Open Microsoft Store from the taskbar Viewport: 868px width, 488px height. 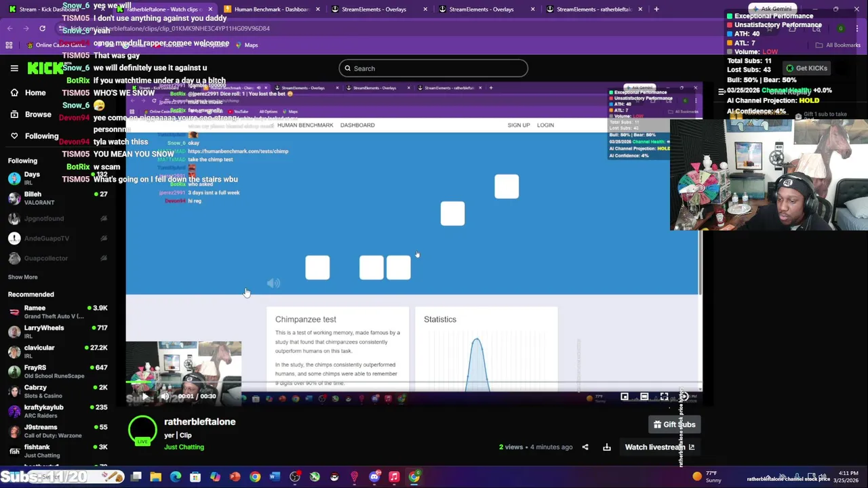coord(195,477)
